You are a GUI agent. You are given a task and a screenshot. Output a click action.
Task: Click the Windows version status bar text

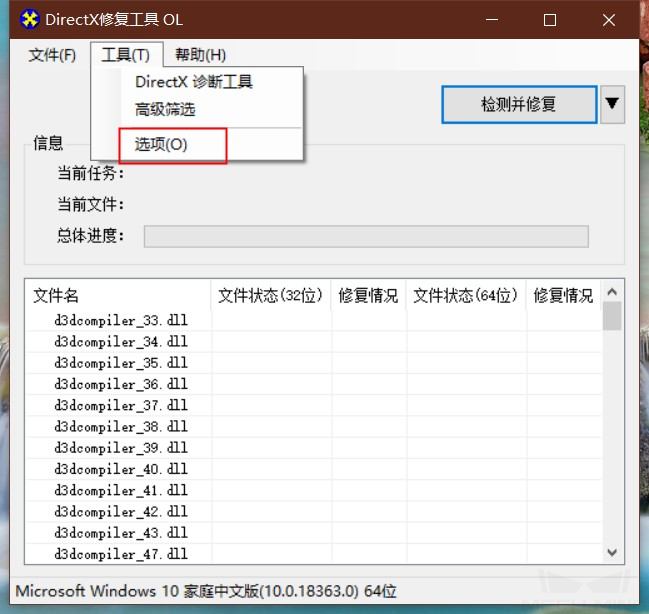[x=206, y=591]
